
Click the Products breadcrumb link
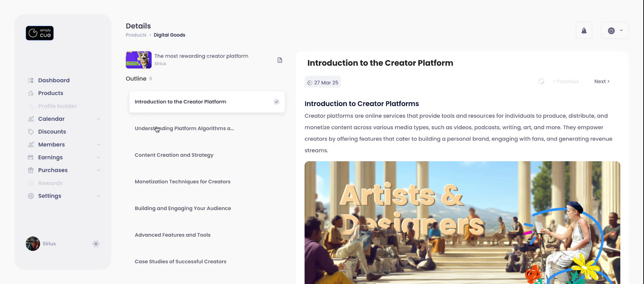tap(136, 35)
